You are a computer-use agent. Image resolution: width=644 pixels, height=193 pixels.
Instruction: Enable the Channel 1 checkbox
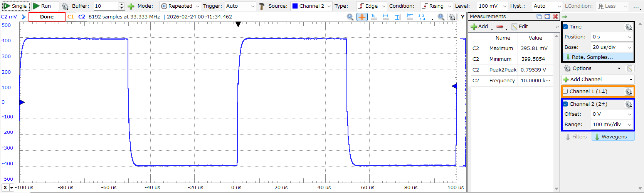[565, 92]
